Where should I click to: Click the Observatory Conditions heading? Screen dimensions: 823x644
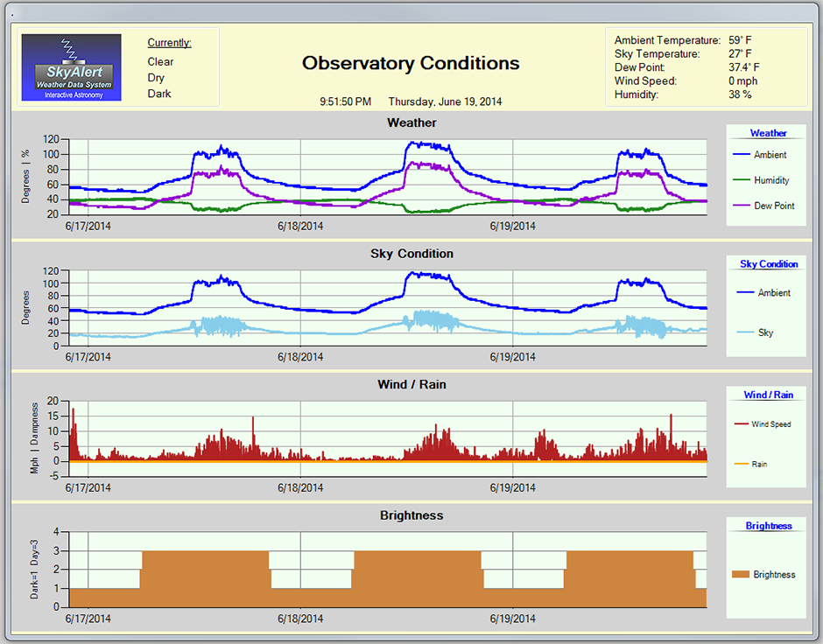[x=411, y=64]
